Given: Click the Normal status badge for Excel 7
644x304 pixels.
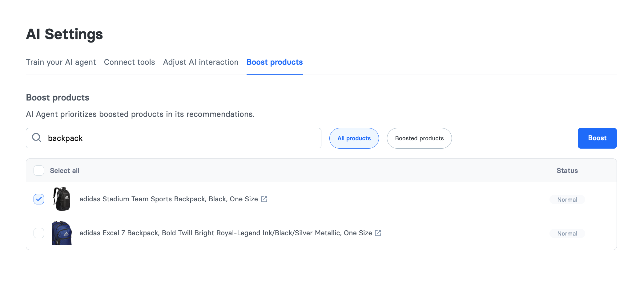Looking at the screenshot, I should (567, 233).
